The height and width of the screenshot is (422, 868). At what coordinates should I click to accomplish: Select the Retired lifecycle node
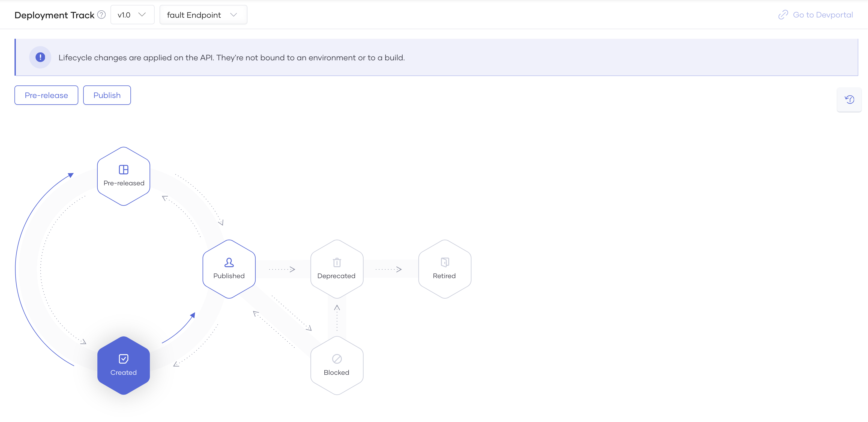click(x=445, y=269)
